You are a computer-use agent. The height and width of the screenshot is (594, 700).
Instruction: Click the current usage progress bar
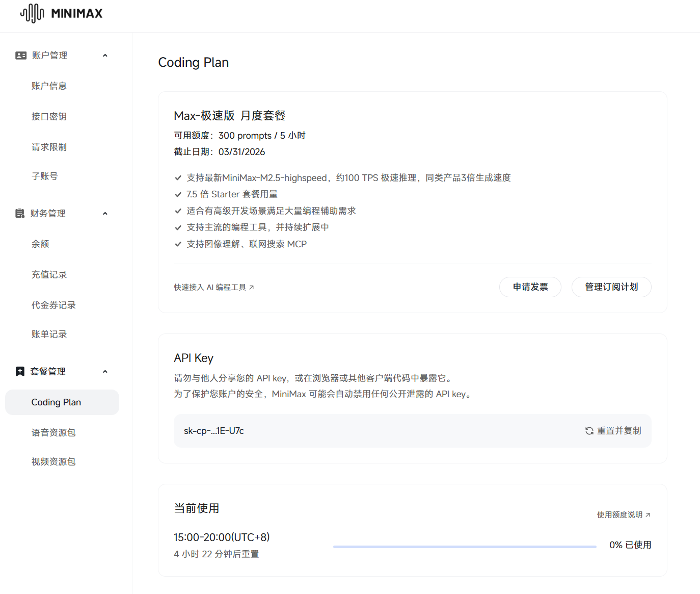(464, 547)
